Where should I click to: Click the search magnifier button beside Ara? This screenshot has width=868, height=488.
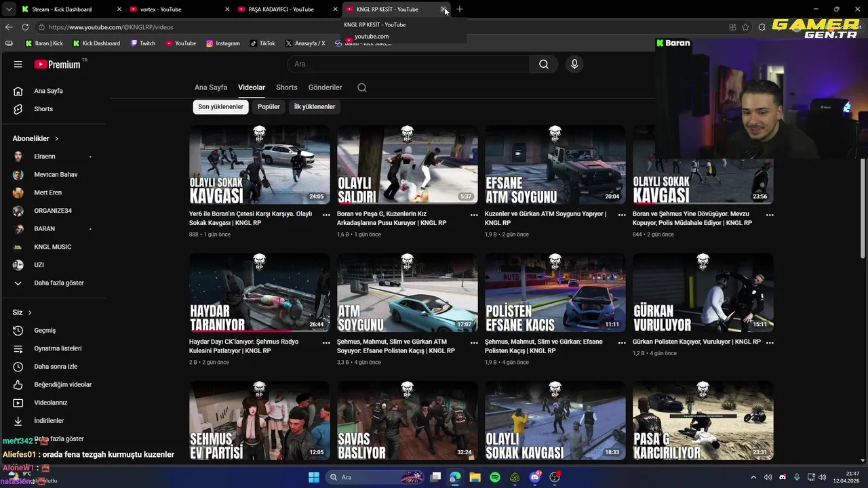(x=544, y=64)
